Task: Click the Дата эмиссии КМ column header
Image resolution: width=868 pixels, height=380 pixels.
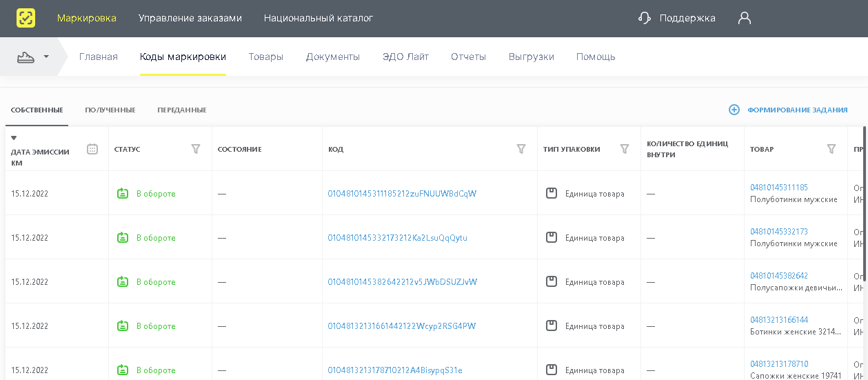Action: 40,158
